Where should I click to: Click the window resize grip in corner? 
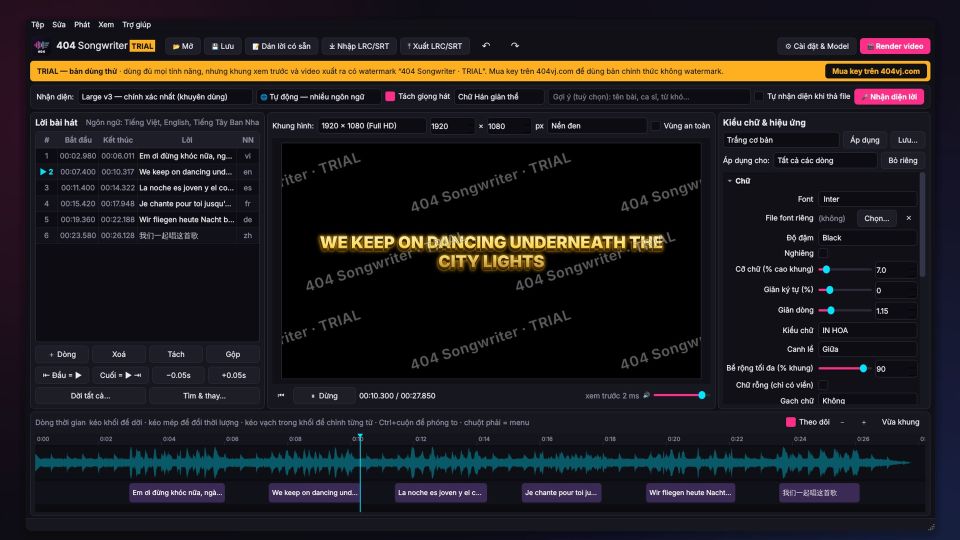tap(931, 527)
